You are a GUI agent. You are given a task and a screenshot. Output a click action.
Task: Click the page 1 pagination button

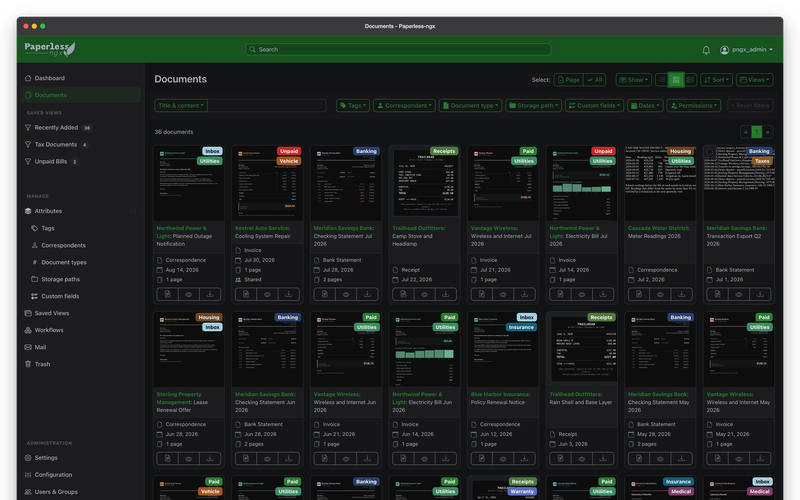pyautogui.click(x=757, y=132)
